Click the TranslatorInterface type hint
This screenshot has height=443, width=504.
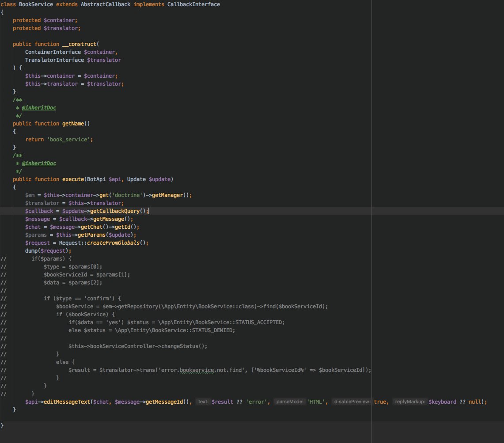point(55,60)
